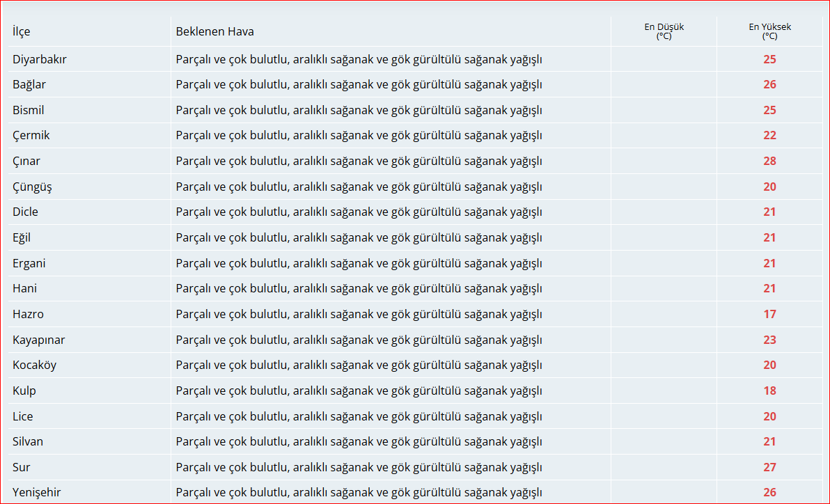Click the Beklenen Hava column header
830x504 pixels.
(x=214, y=32)
